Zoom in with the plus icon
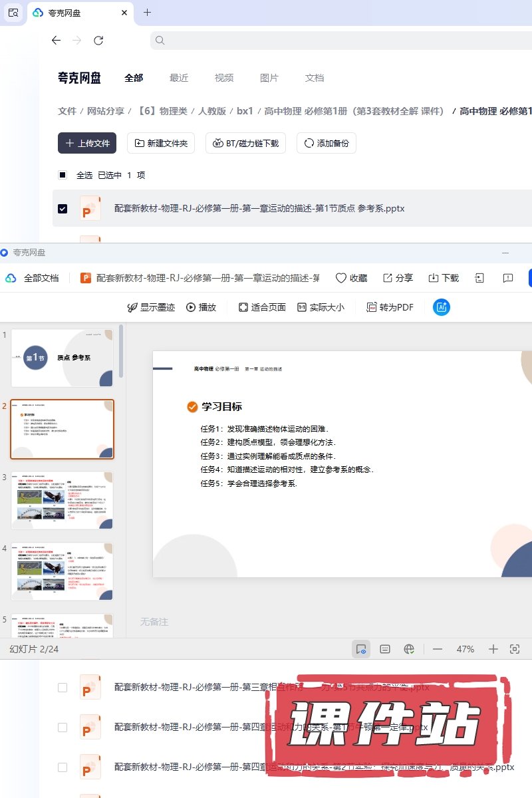The image size is (532, 798). (x=493, y=649)
